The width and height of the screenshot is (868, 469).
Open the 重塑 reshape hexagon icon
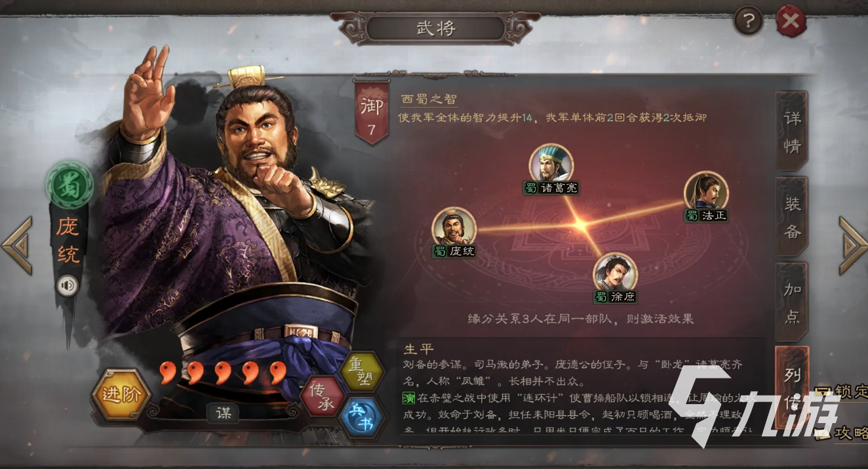[x=361, y=371]
